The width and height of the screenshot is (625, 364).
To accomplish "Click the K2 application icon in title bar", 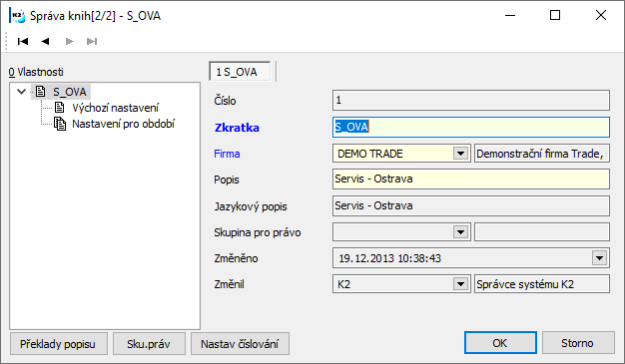I will click(17, 16).
